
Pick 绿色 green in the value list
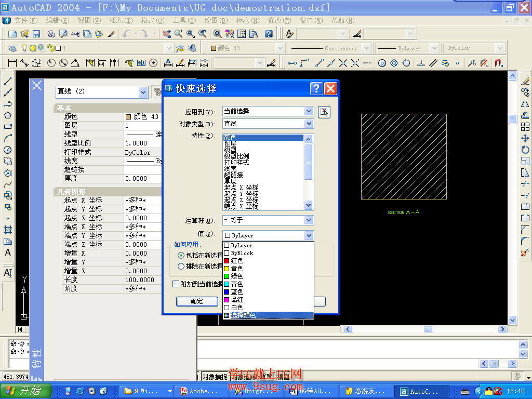(268, 276)
